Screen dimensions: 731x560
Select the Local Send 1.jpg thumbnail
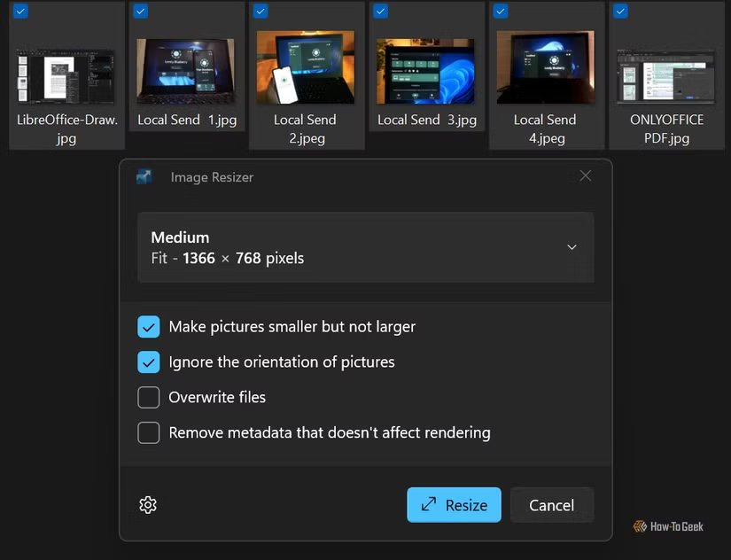coord(186,71)
